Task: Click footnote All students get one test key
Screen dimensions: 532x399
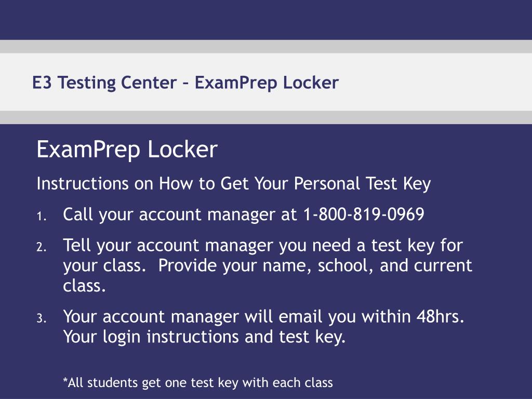Action: [x=198, y=383]
